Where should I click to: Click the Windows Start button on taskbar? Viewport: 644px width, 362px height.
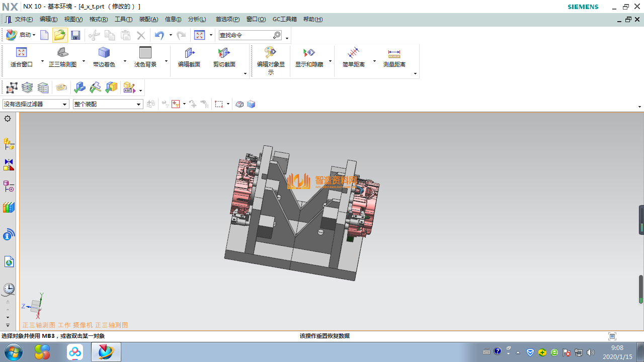(14, 352)
